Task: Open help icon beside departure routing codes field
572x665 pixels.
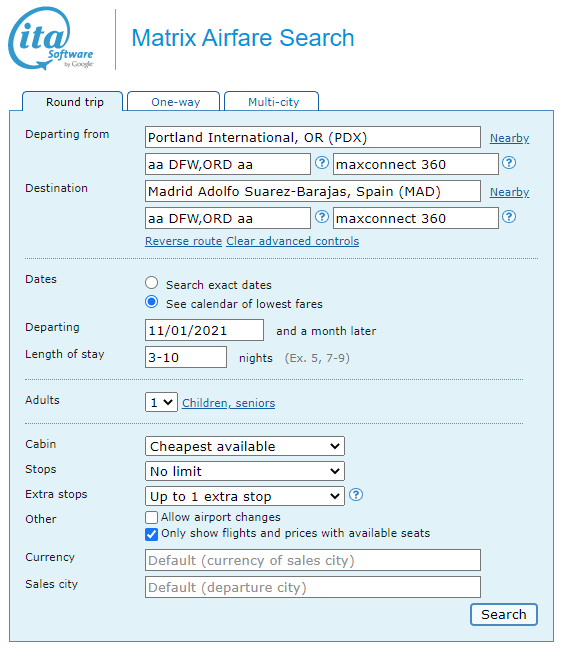Action: point(322,162)
